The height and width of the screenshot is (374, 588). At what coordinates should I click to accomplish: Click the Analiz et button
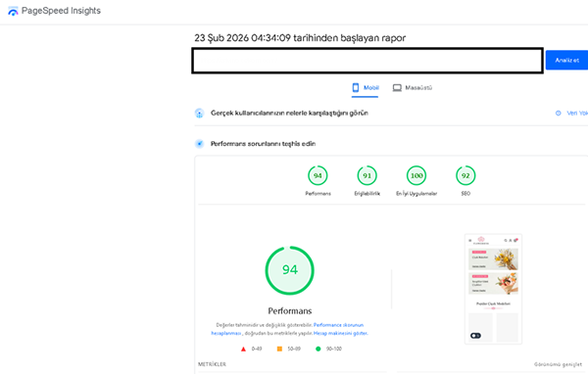point(566,60)
